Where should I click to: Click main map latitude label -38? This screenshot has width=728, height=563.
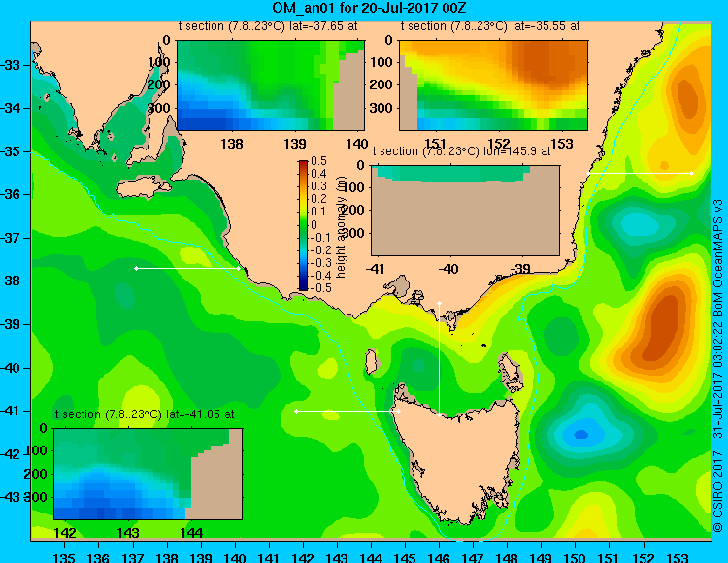[x=11, y=281]
